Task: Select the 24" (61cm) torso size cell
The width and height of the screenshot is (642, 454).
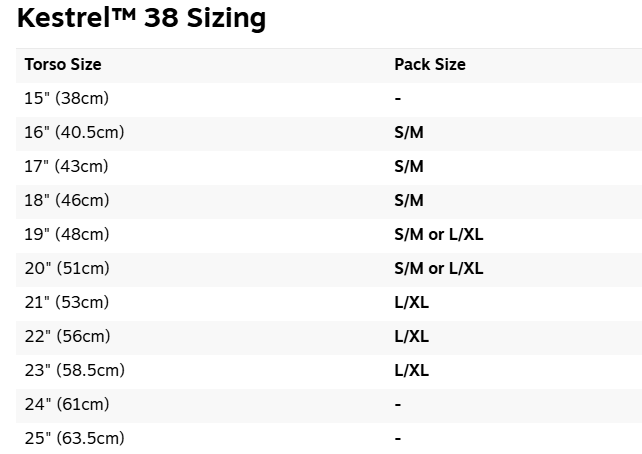Action: pos(67,405)
